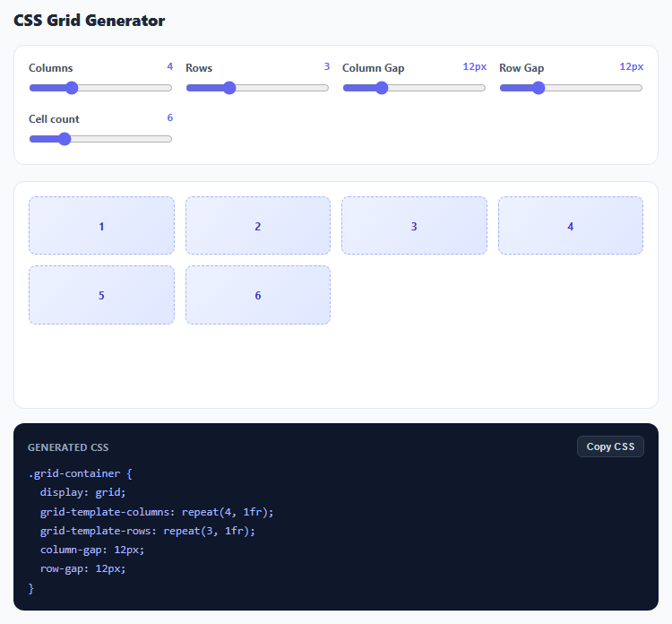
Task: Select grid cell 3
Action: tap(415, 226)
